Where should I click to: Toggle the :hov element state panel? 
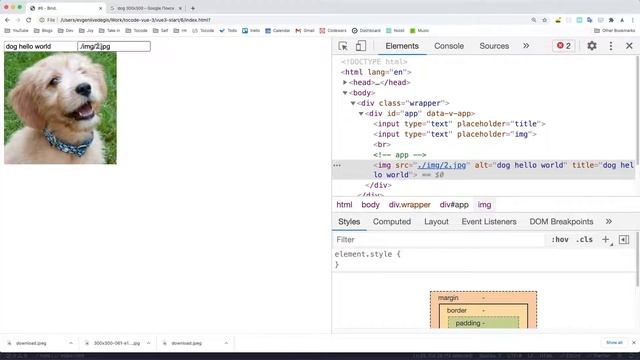point(560,240)
